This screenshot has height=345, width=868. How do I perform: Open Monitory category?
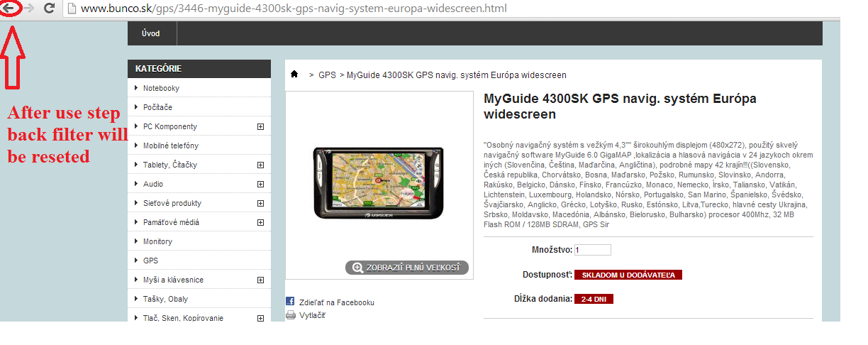(x=157, y=241)
